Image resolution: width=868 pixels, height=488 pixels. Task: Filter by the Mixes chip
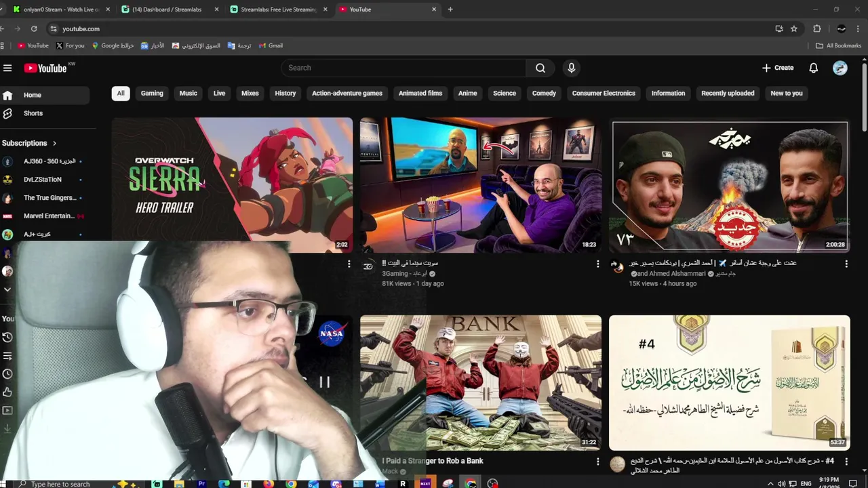[x=250, y=94]
